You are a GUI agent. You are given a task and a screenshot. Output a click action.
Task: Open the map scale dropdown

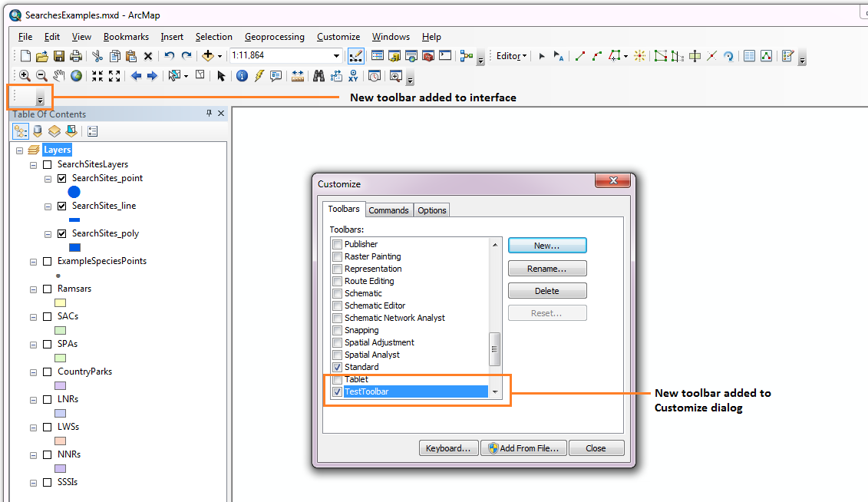click(336, 56)
